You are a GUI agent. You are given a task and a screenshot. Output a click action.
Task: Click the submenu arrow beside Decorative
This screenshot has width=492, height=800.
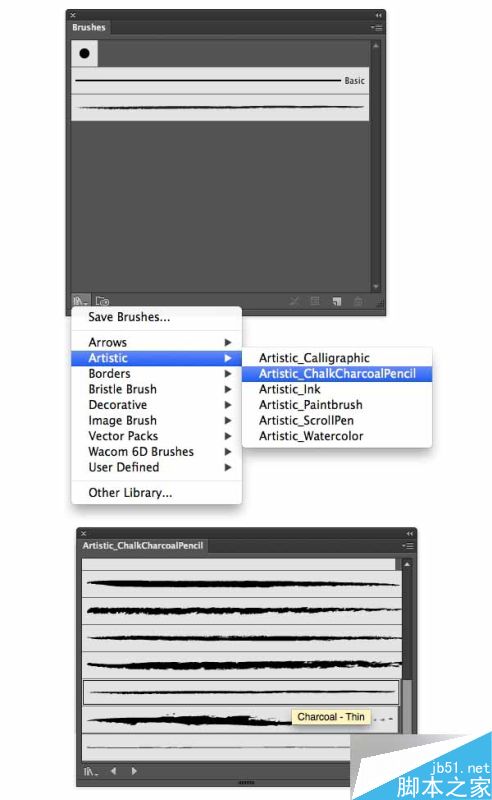[x=228, y=405]
